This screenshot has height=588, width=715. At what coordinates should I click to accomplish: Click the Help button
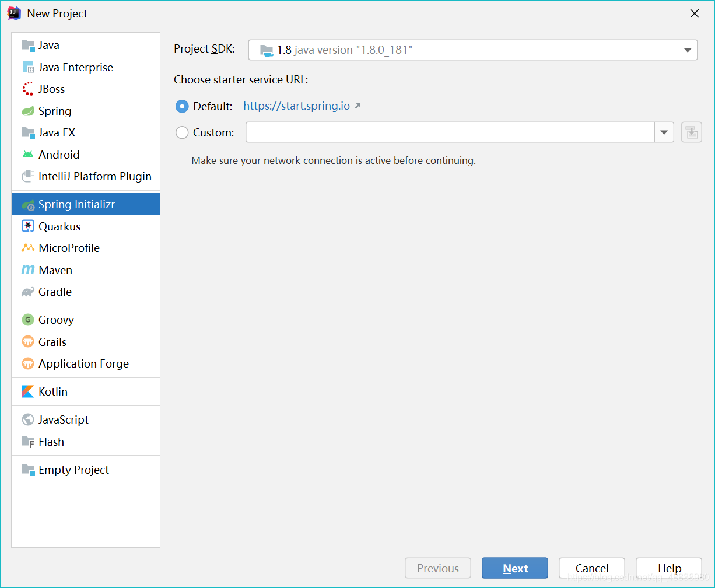tap(669, 568)
